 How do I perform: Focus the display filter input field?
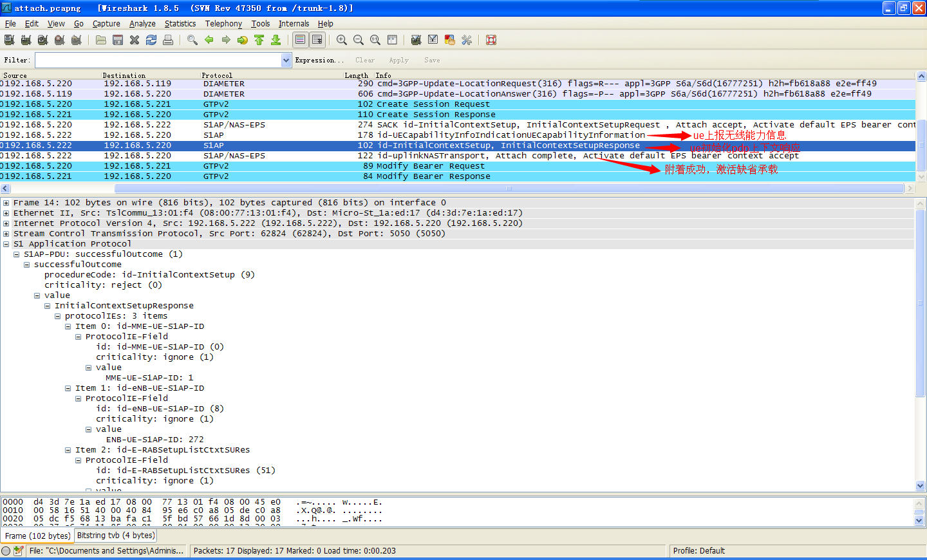click(x=158, y=60)
